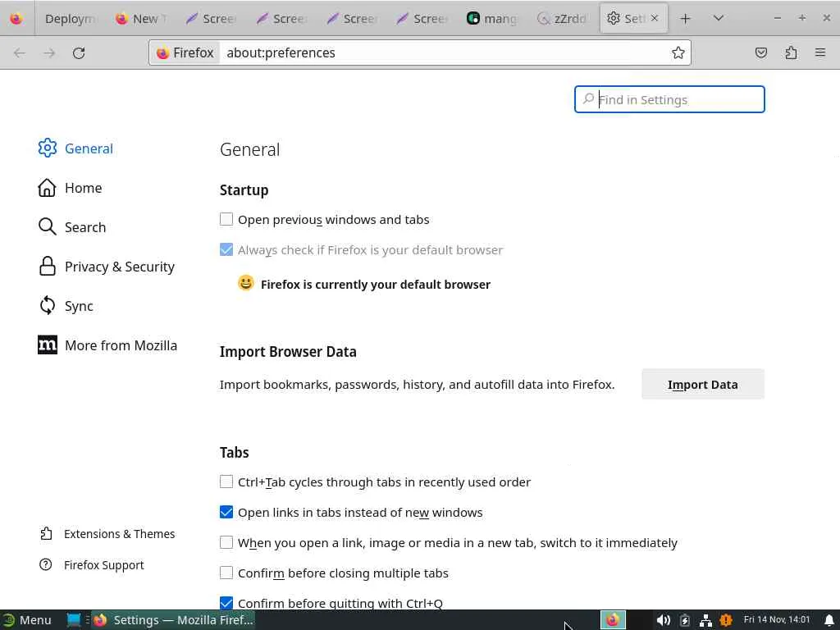840x630 pixels.
Task: Toggle Always check if Firefox is default browser
Action: pos(226,249)
